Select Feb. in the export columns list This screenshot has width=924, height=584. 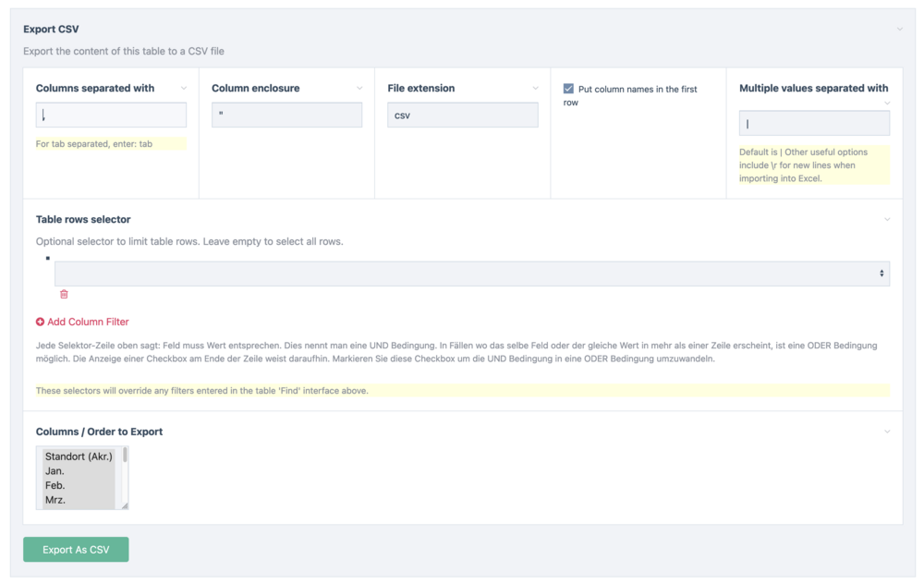tap(55, 485)
